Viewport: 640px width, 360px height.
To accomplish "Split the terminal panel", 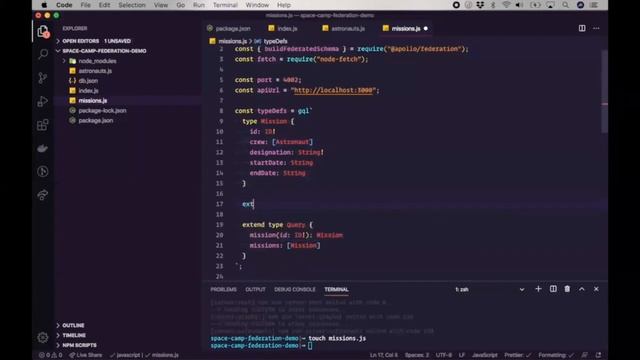I will (x=553, y=289).
